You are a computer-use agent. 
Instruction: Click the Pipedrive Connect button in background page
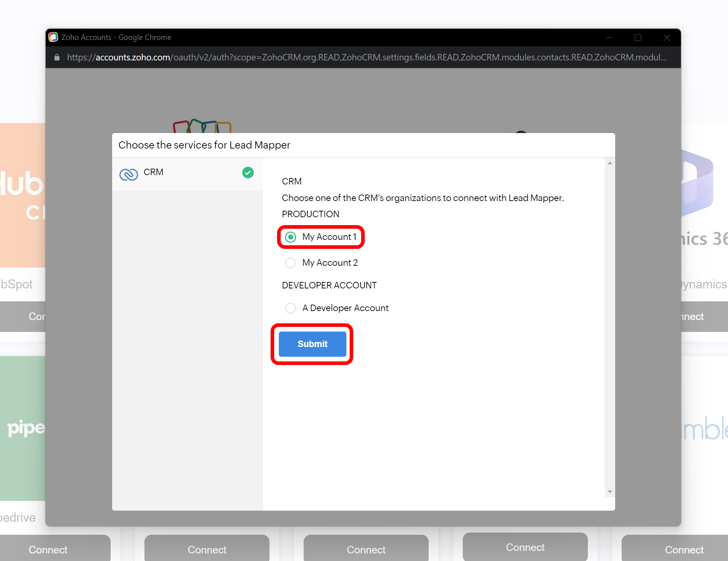point(55,548)
